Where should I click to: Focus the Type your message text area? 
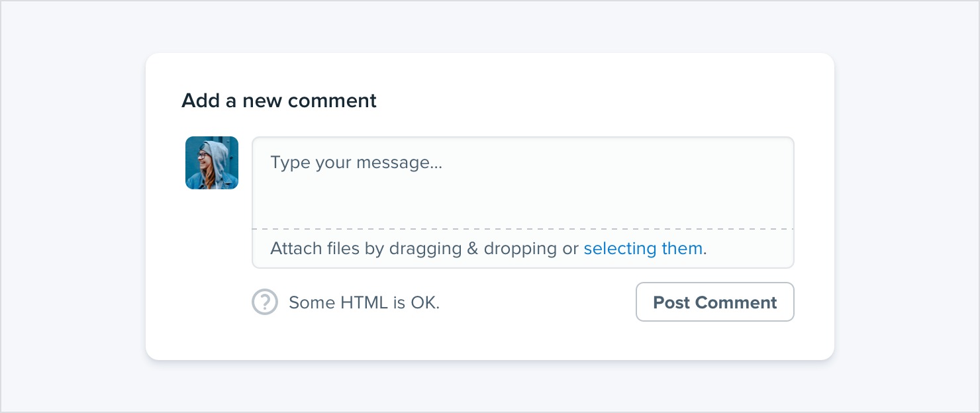[x=523, y=183]
